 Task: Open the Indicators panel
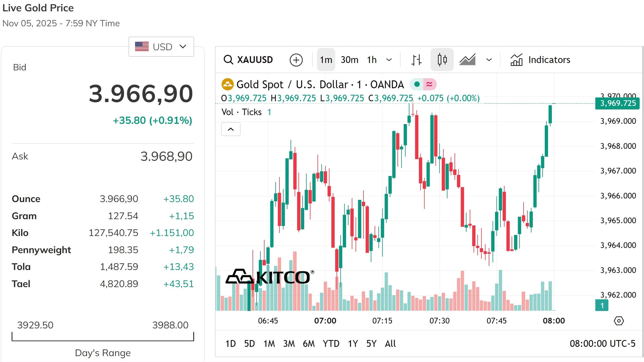click(x=540, y=60)
